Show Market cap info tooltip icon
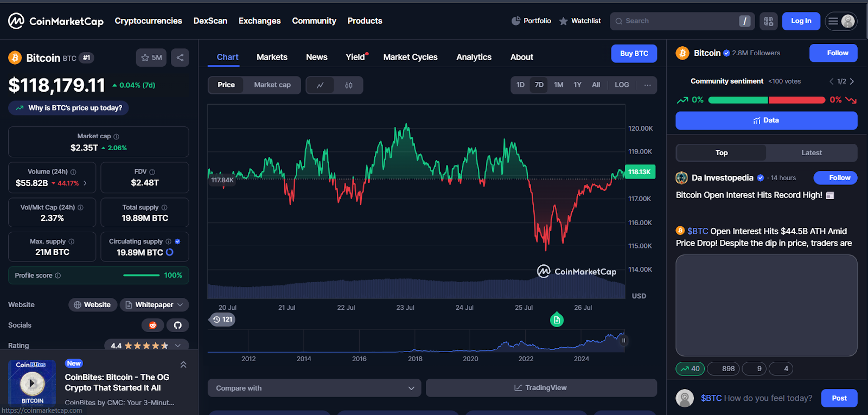 pyautogui.click(x=116, y=137)
